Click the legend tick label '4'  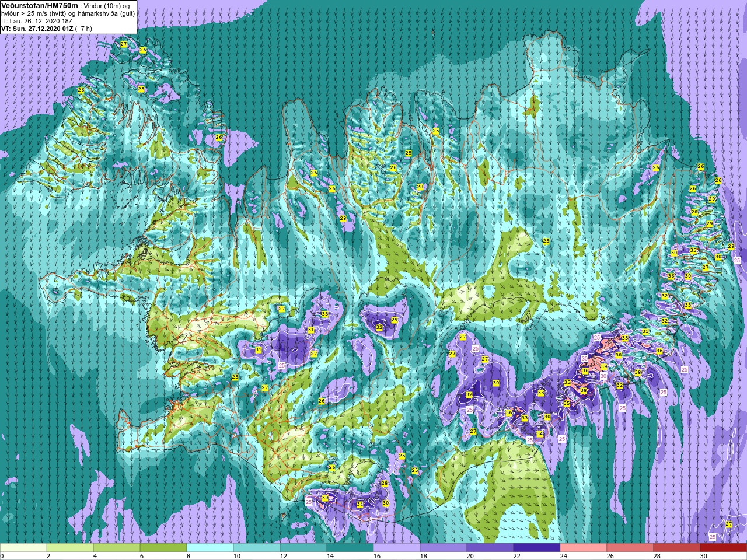tap(95, 556)
